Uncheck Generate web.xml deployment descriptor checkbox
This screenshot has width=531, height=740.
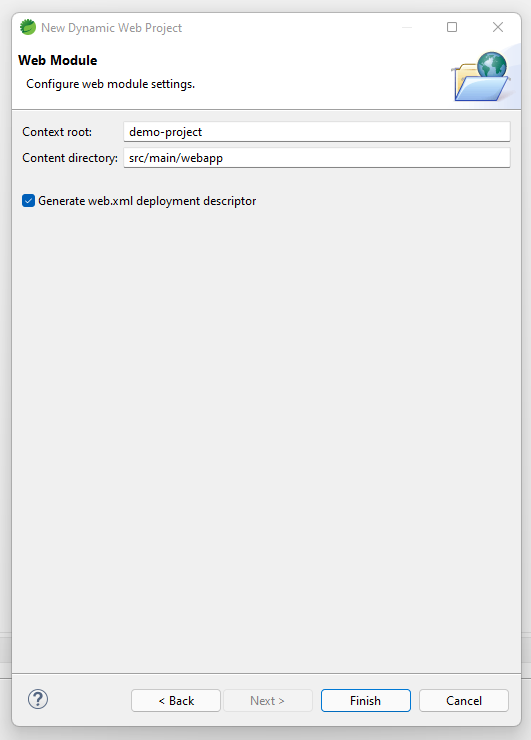28,201
